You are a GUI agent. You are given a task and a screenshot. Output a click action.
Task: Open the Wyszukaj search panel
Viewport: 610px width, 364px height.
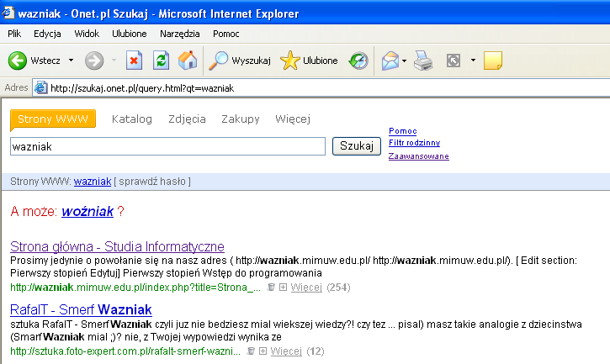point(240,61)
